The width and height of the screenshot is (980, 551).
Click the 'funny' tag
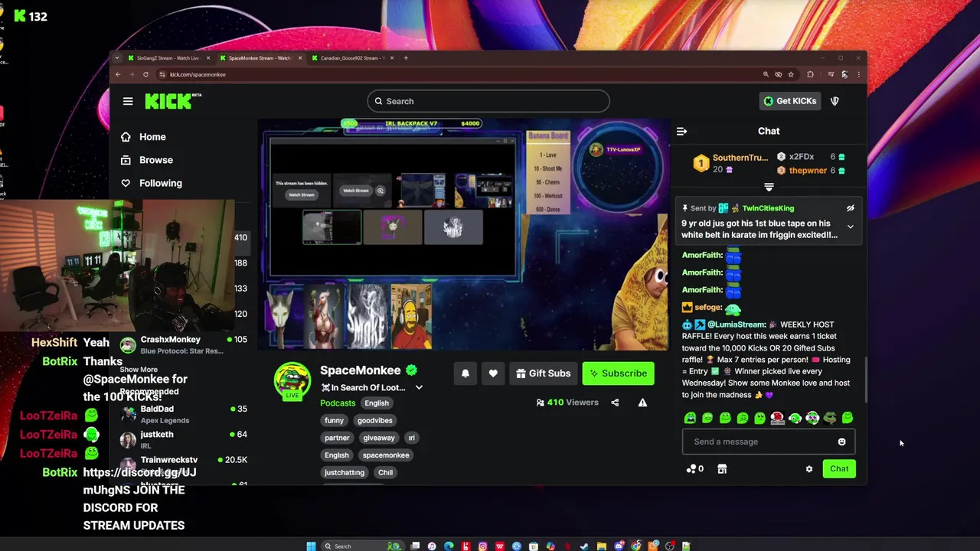pyautogui.click(x=334, y=420)
